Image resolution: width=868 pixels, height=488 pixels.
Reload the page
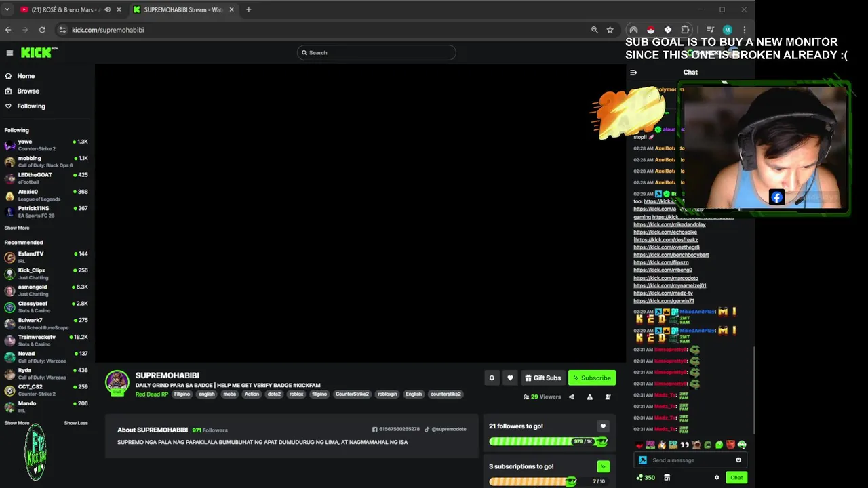pos(42,30)
